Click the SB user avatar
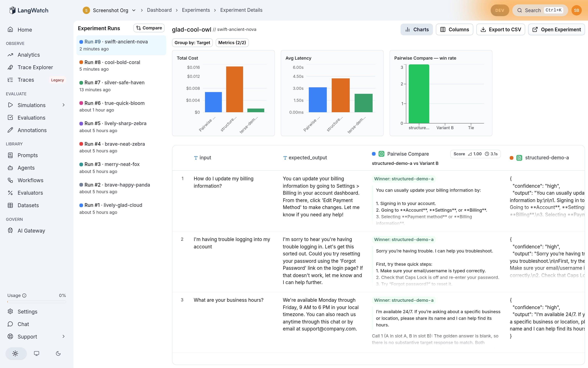The image size is (588, 368). tap(576, 10)
